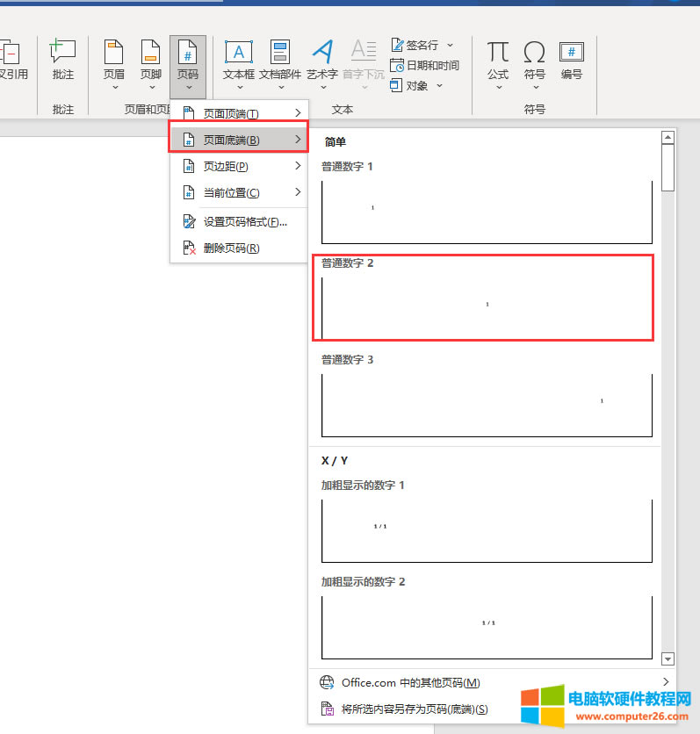Open the 符号 (symbol) omega icon
The image size is (700, 734).
tap(534, 53)
